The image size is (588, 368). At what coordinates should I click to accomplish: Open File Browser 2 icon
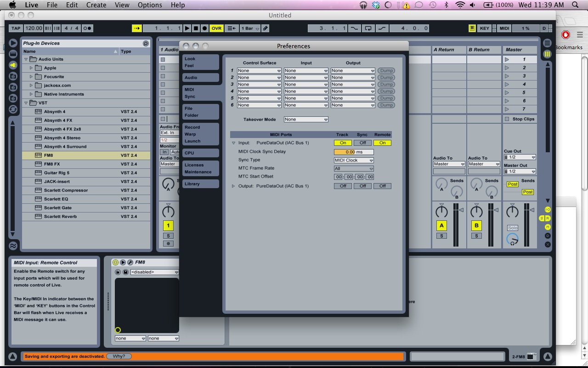[x=13, y=87]
